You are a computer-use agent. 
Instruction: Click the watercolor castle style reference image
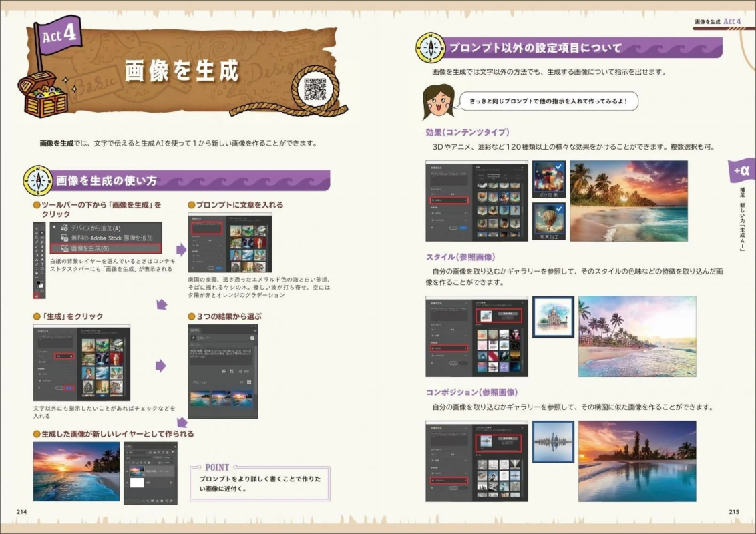tap(553, 317)
